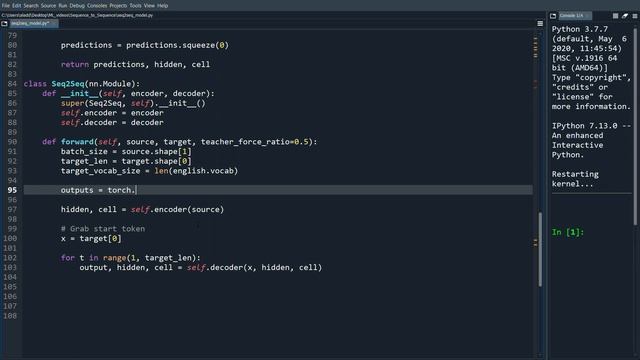Screen dimensions: 640x360
Task: Open the console tab browser icon
Action: click(x=553, y=16)
